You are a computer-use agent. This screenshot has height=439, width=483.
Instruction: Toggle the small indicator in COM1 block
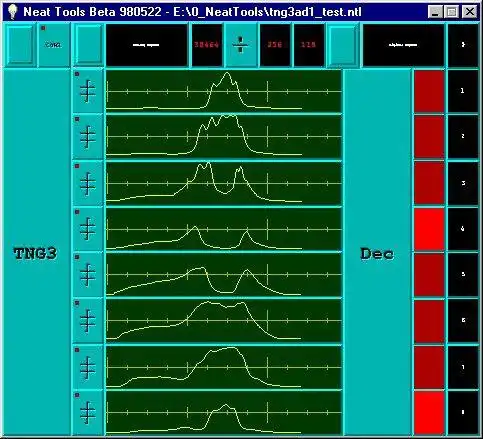click(43, 28)
